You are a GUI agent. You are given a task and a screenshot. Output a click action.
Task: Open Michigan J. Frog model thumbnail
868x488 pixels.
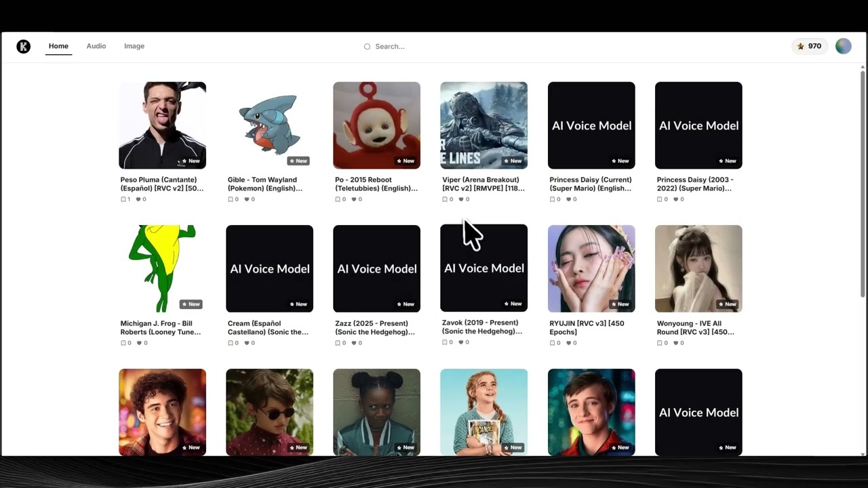(162, 268)
